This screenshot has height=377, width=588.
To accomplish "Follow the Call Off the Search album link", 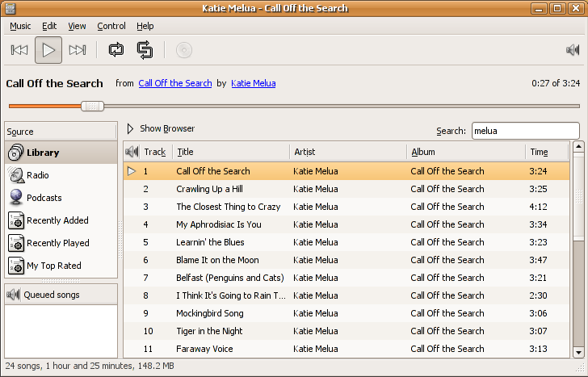I will point(175,83).
